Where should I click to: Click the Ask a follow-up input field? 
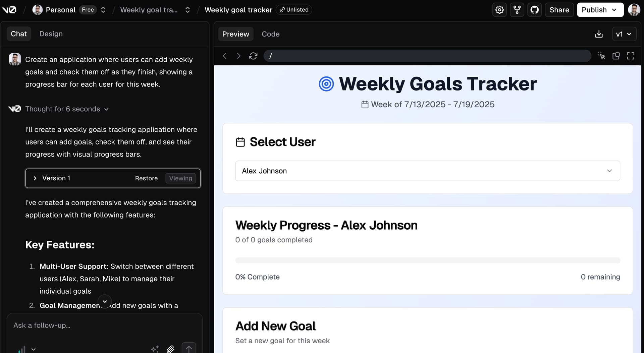(105, 325)
